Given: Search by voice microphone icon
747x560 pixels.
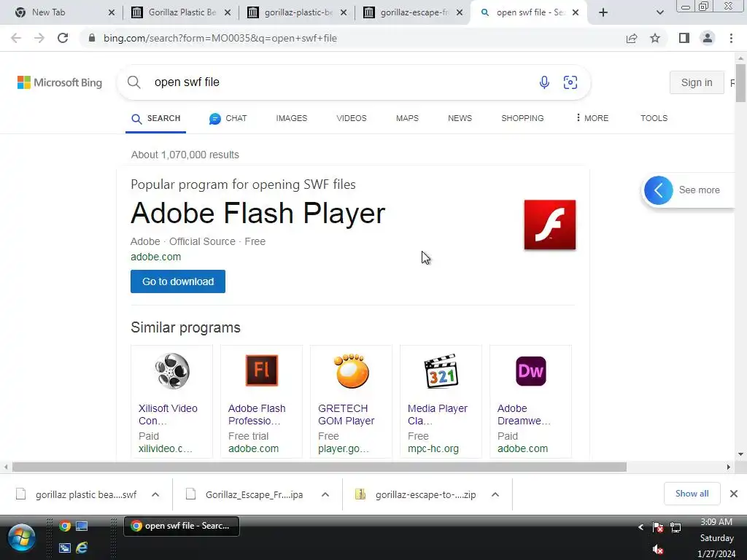Looking at the screenshot, I should click(x=544, y=82).
